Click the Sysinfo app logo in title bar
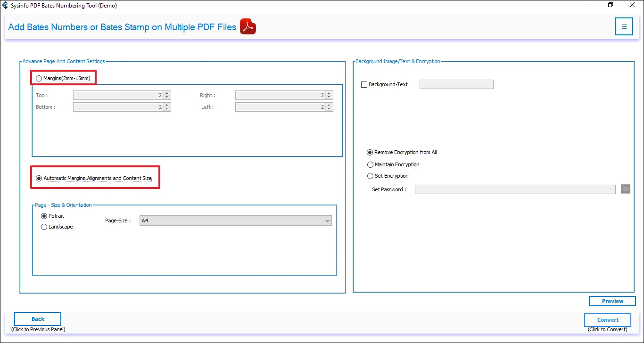Viewport: 644px width, 343px height. [x=5, y=5]
